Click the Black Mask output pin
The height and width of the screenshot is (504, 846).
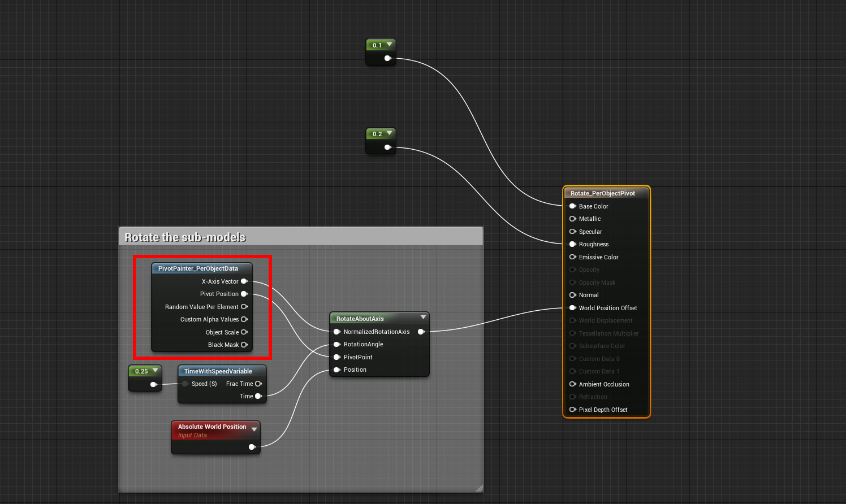244,345
